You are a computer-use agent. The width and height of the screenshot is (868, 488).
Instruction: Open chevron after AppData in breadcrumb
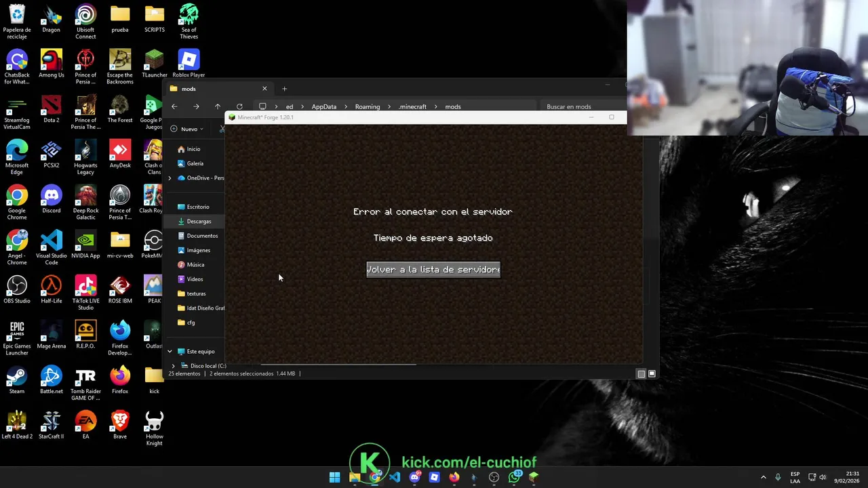coord(346,107)
